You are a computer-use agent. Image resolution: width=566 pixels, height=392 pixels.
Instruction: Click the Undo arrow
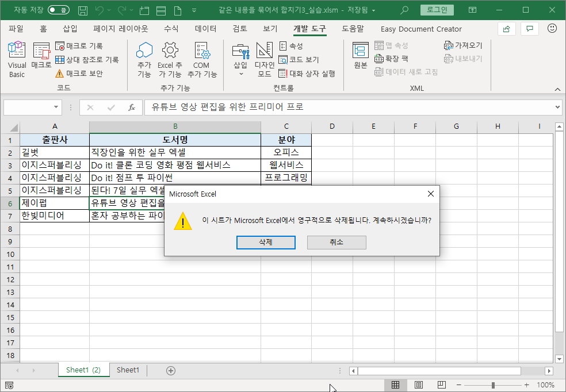coord(100,10)
